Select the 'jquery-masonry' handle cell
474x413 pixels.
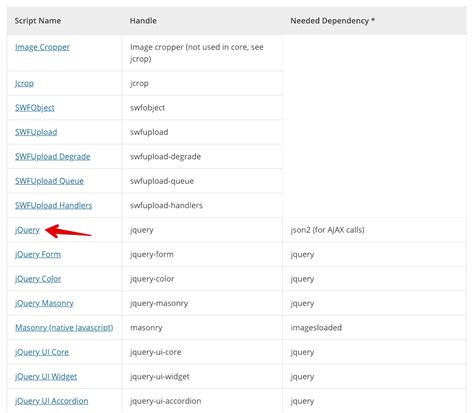pos(202,303)
